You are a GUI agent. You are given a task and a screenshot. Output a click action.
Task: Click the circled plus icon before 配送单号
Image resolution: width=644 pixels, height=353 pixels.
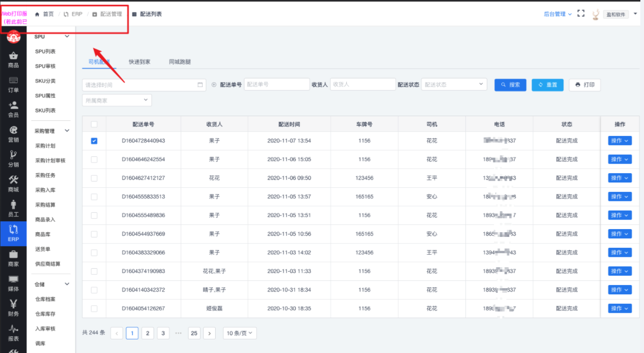tap(214, 85)
